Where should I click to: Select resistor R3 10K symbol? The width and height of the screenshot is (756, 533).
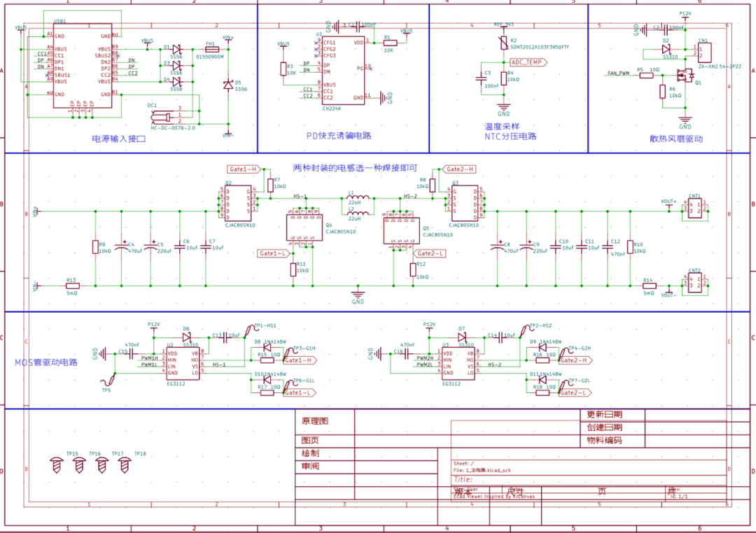pos(283,69)
